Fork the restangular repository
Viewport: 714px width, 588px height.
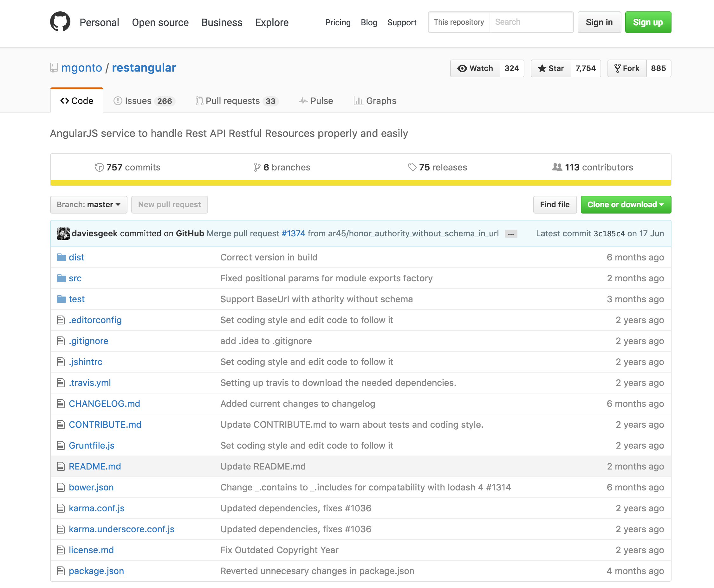pyautogui.click(x=627, y=68)
